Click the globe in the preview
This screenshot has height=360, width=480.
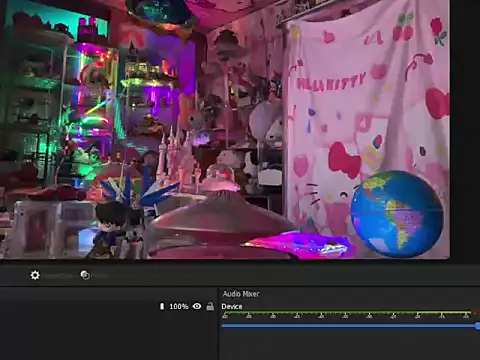(397, 214)
